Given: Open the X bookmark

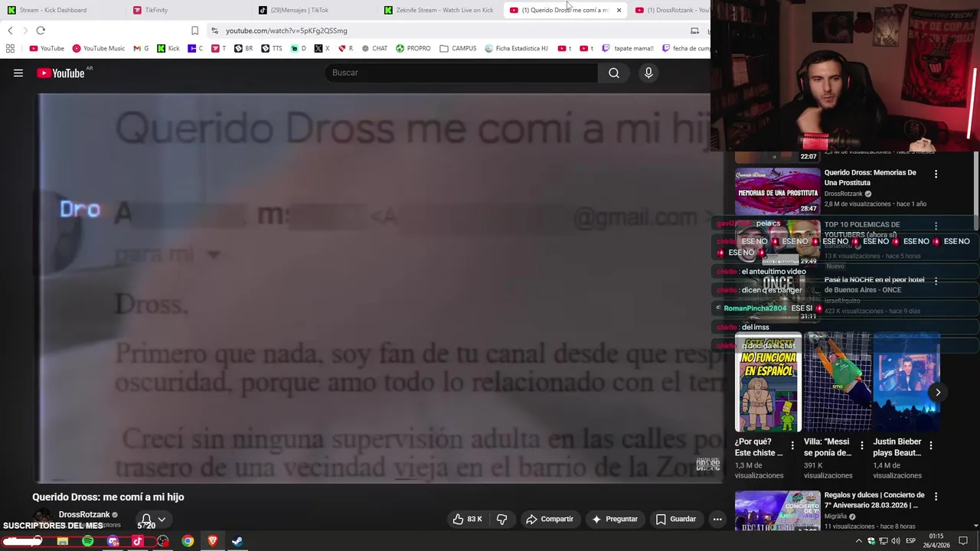Looking at the screenshot, I should (322, 48).
